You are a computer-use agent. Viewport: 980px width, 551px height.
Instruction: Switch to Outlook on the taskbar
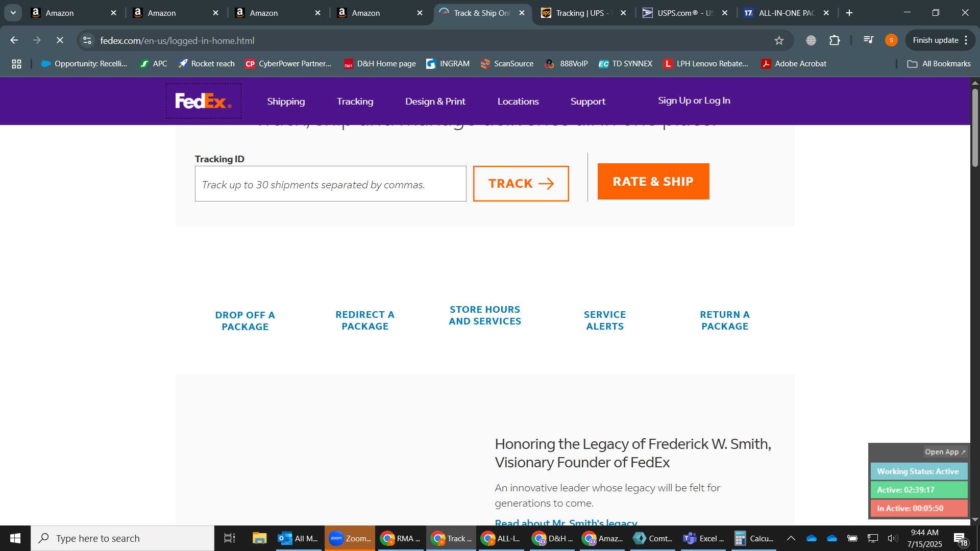tap(298, 538)
